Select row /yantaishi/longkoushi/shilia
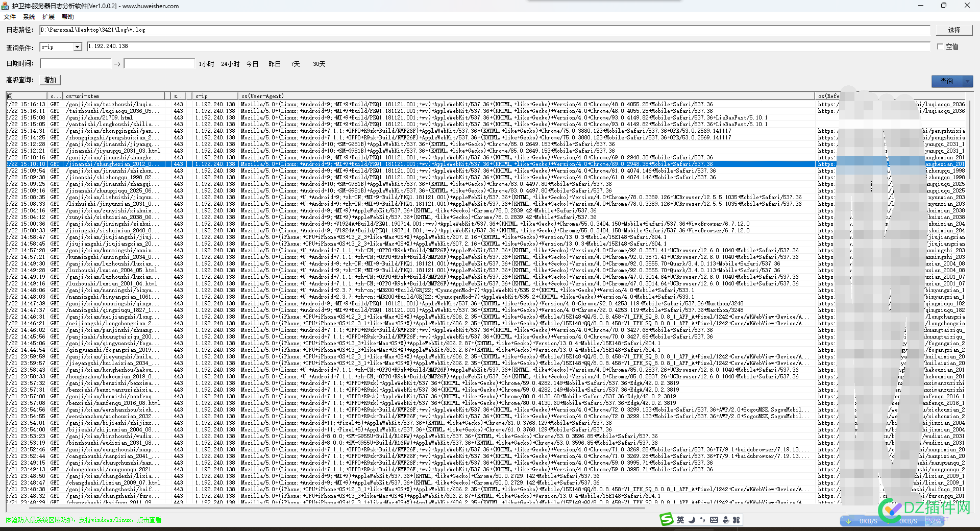The width and height of the screenshot is (980, 531). (485, 124)
